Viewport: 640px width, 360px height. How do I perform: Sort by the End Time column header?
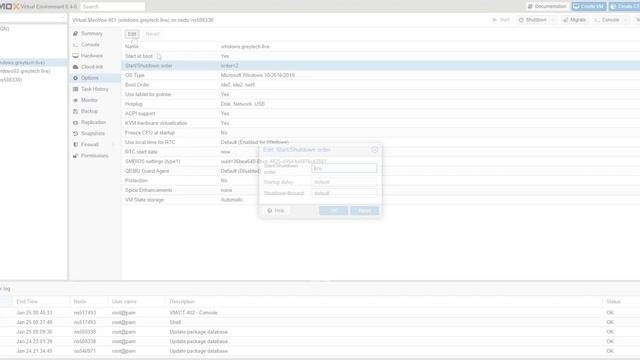[41, 302]
